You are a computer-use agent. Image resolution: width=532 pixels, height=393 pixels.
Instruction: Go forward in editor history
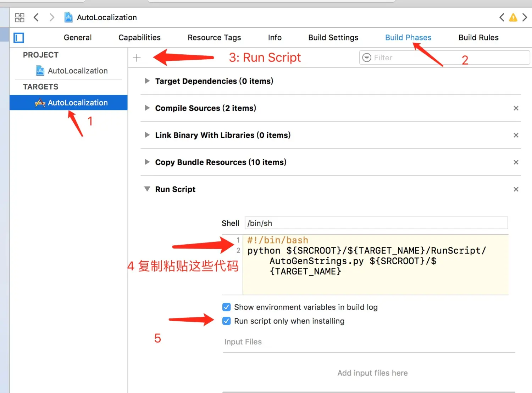(x=52, y=17)
